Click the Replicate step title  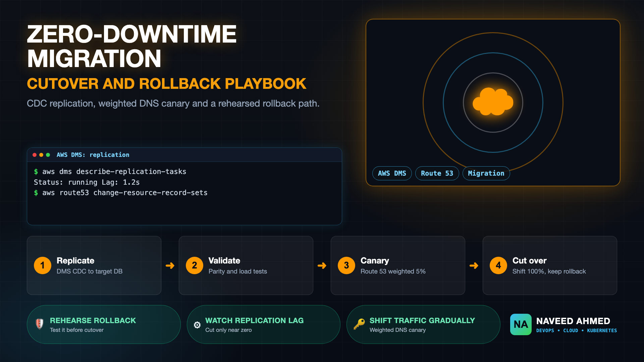click(75, 260)
